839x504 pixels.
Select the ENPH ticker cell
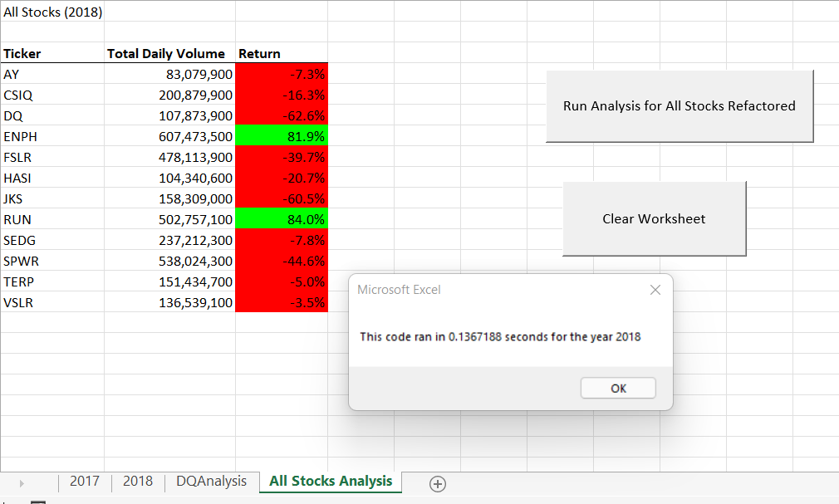pos(52,136)
